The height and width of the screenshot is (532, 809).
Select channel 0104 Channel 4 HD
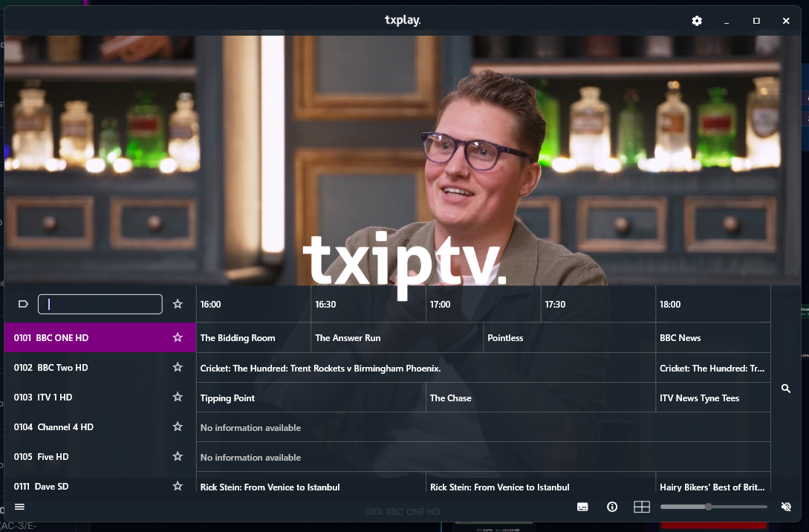tap(100, 426)
